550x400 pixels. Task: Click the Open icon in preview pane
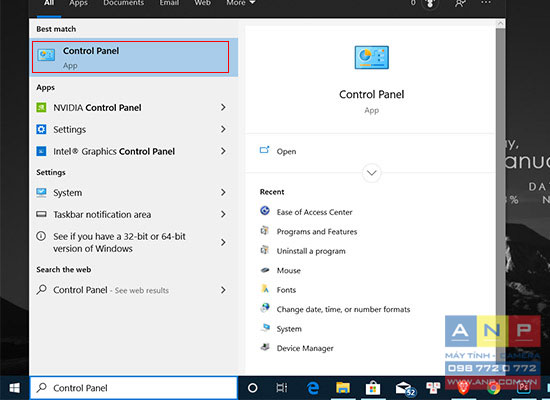tap(264, 150)
